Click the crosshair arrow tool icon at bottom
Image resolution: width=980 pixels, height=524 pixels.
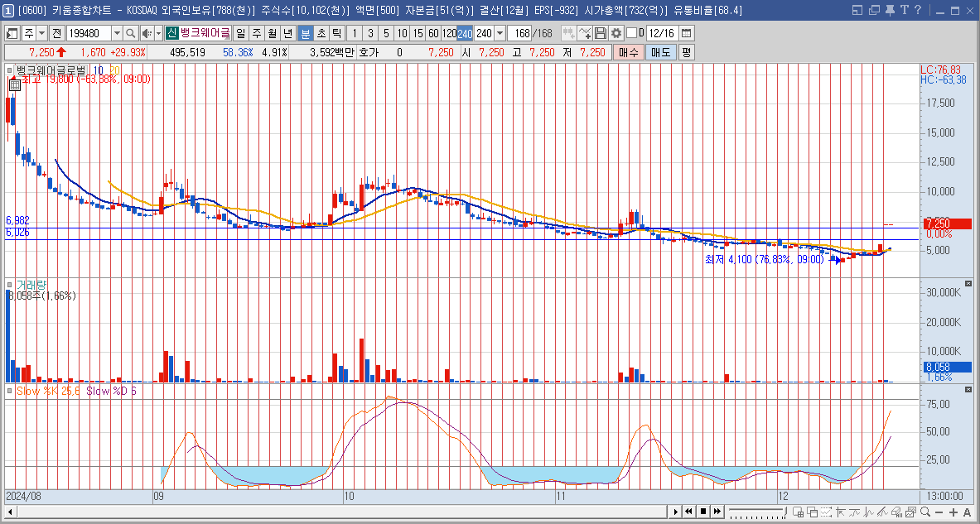841,512
